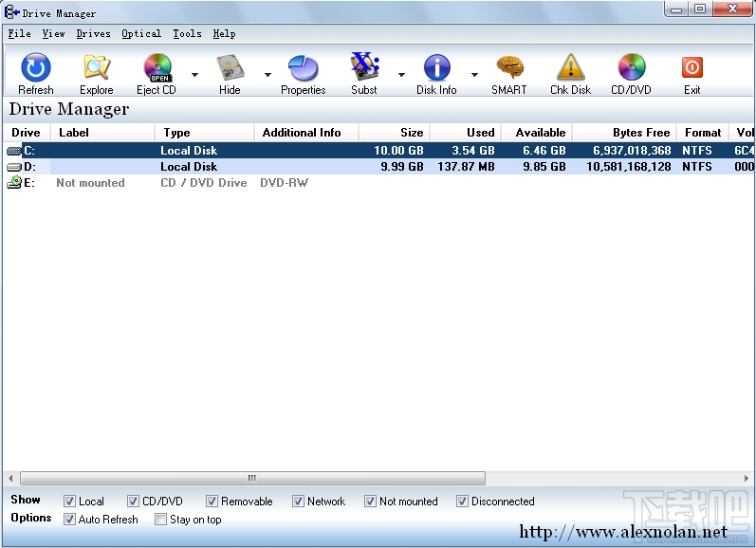Open the CD/DVD tool icon
Viewport: 756px width, 548px height.
(632, 67)
